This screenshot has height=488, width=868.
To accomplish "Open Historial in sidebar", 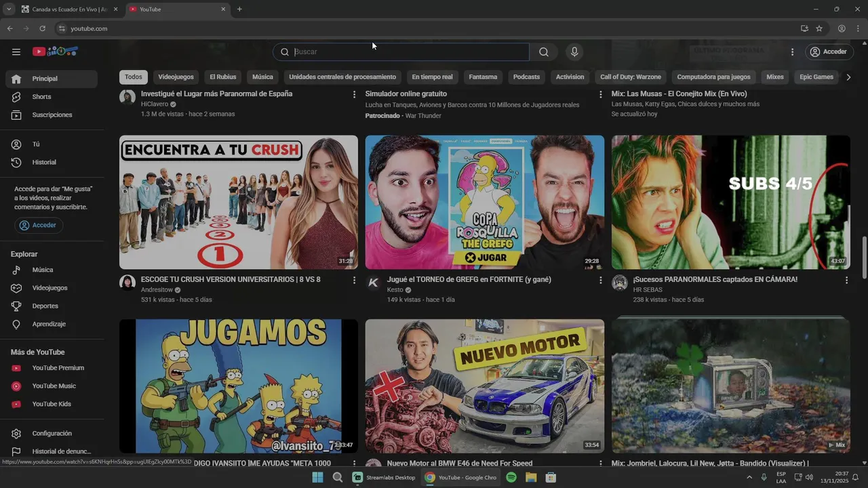I will point(52,163).
